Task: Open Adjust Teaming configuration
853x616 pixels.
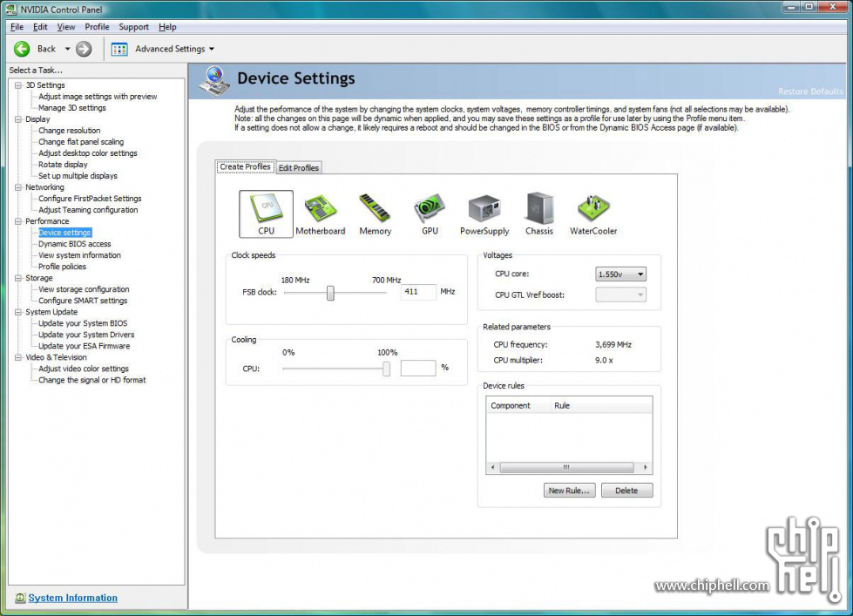Action: pos(88,210)
